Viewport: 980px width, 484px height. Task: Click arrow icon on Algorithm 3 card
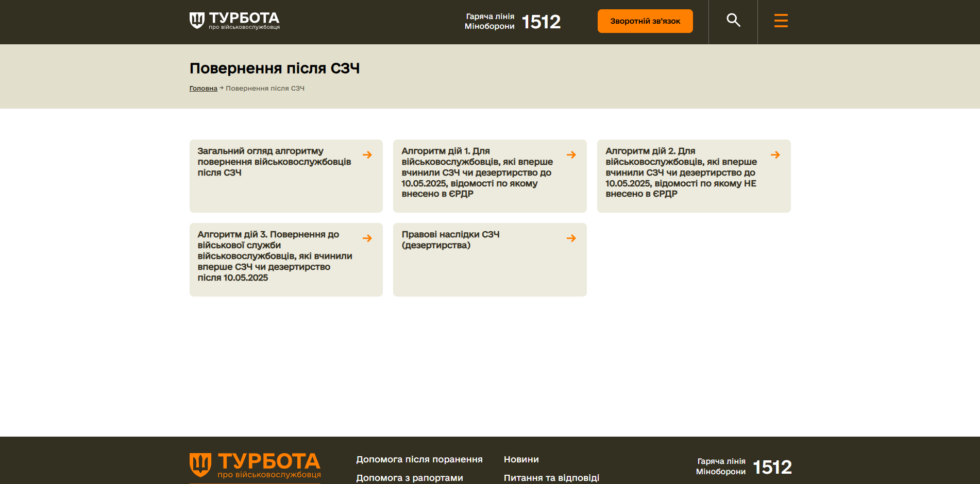click(x=367, y=238)
